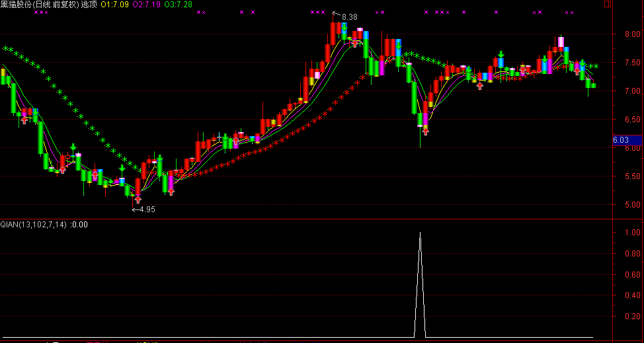The image size is (644, 343).
Task: Select the 8.38 high price label
Action: (x=350, y=17)
